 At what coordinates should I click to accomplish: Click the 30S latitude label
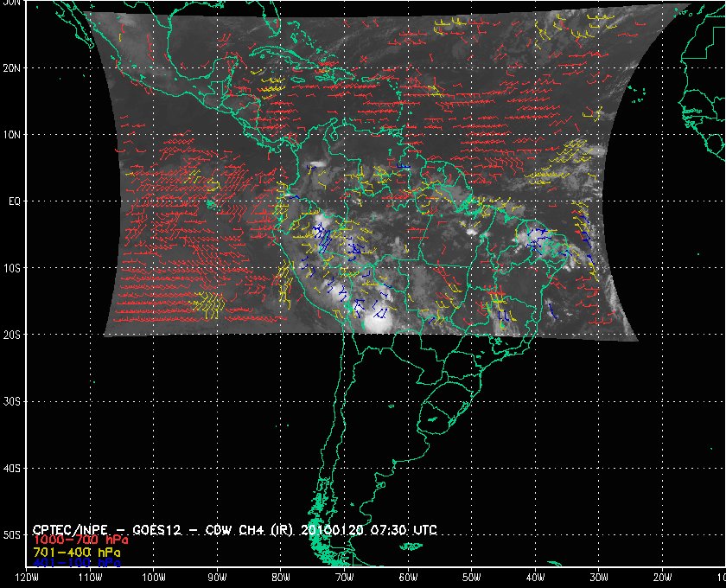tap(11, 402)
